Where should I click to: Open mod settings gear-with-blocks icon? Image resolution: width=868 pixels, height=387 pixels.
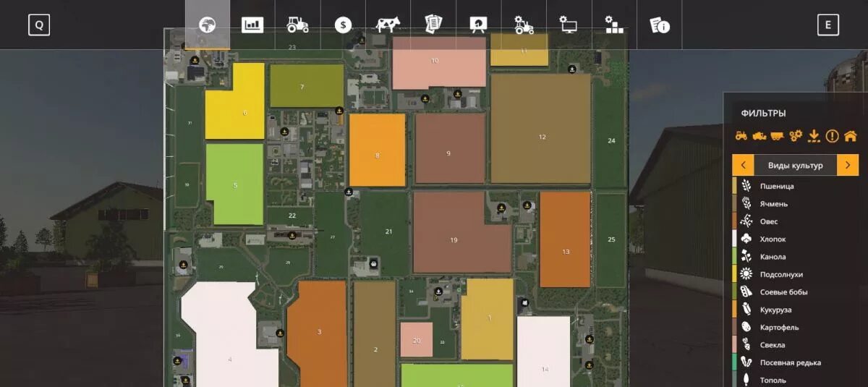click(613, 25)
